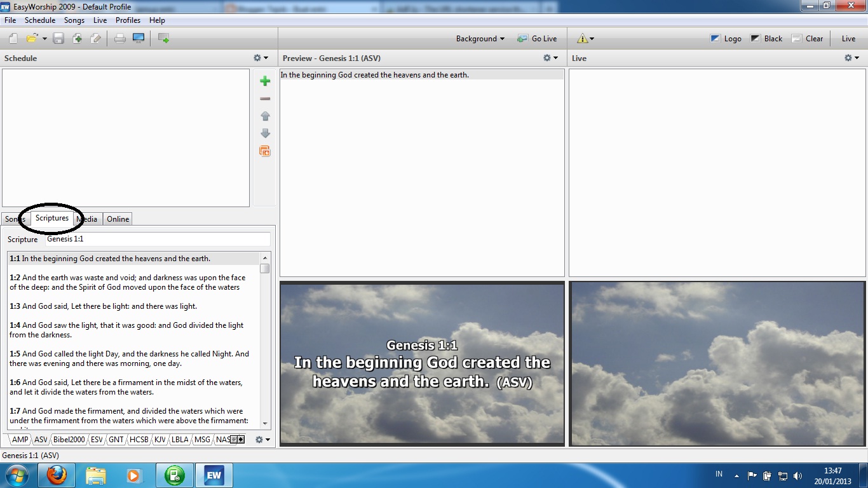This screenshot has height=488, width=868.
Task: Open Schedule panel gear options
Action: [x=261, y=58]
